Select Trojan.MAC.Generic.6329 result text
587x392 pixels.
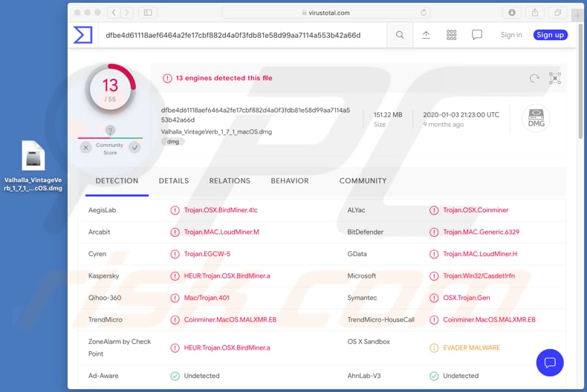tap(481, 232)
